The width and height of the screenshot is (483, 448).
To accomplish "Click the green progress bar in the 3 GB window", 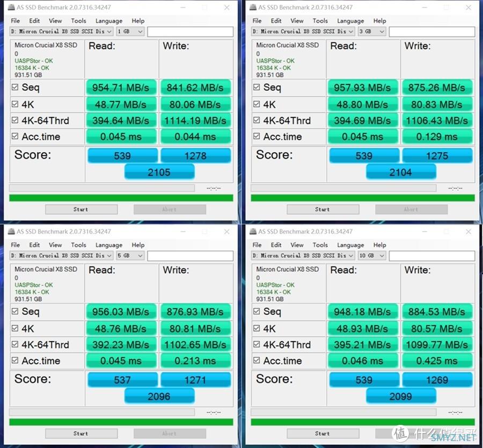I will 363,198.
